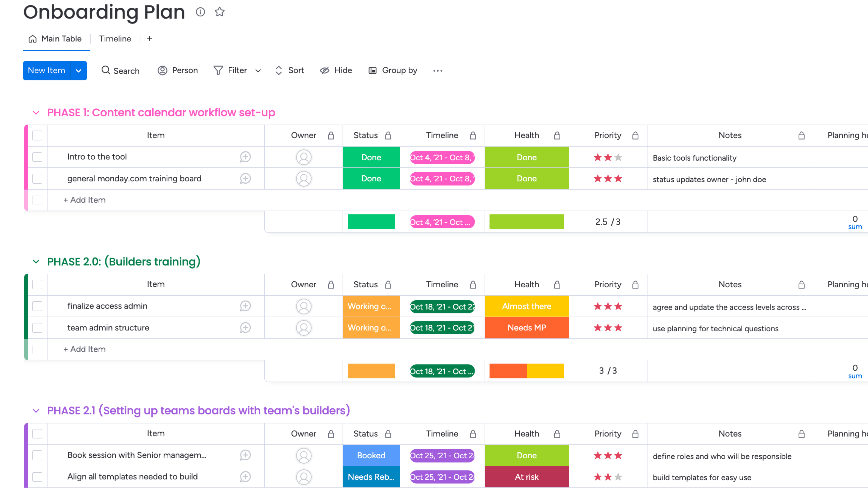Add an item under PHASE 2.0
Viewport: 868px width, 488px height.
point(84,349)
